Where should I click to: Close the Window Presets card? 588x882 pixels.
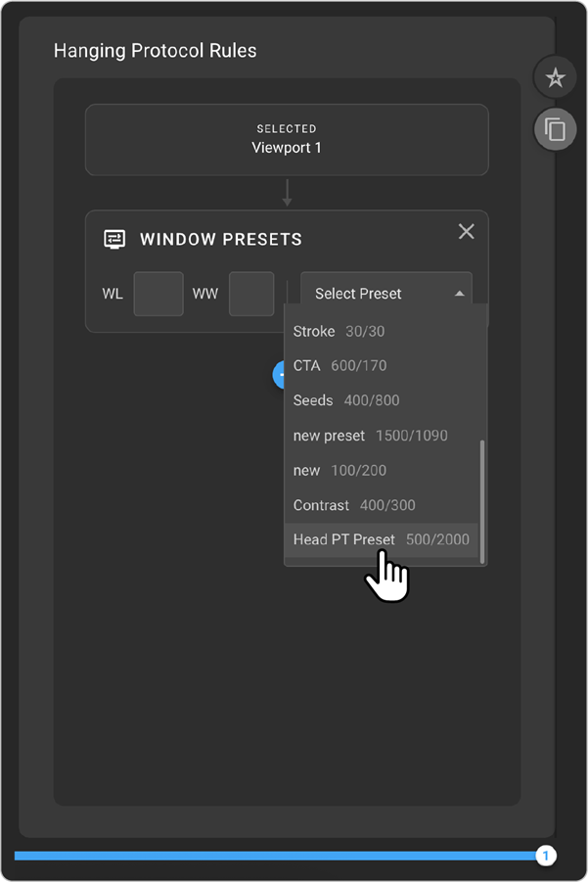click(467, 231)
